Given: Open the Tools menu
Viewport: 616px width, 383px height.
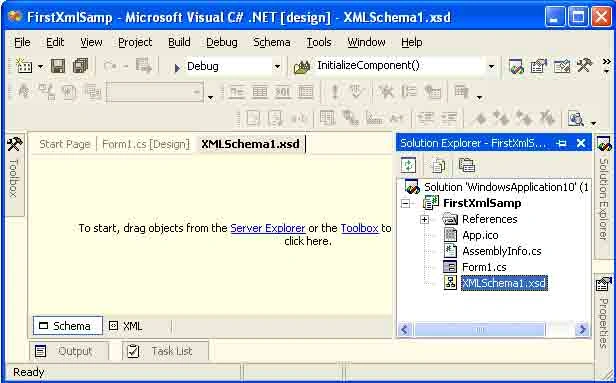Looking at the screenshot, I should 319,42.
